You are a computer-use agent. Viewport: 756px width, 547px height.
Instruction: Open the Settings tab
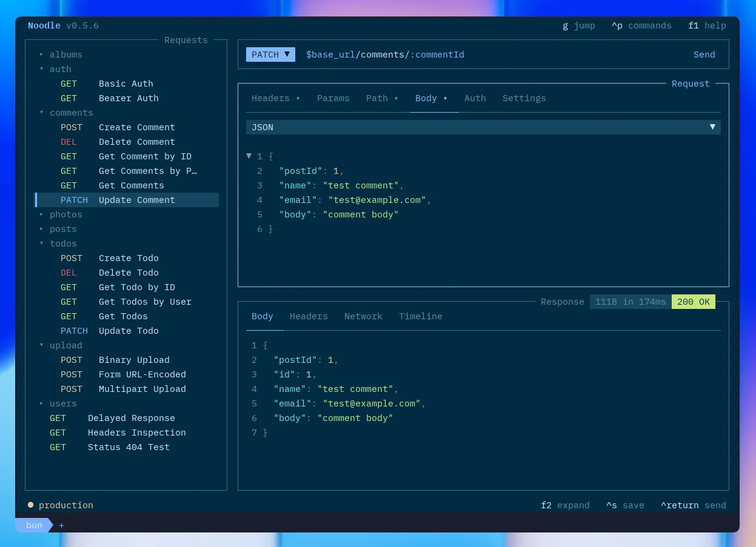524,98
